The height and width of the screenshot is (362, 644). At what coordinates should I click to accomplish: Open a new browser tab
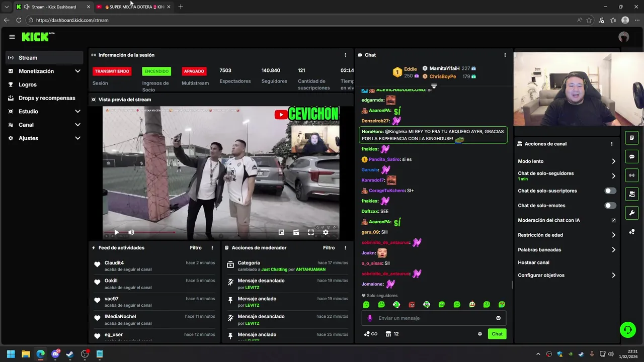coord(181,7)
